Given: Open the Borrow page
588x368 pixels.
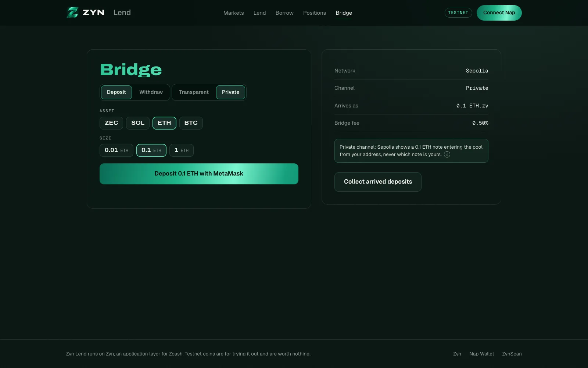Looking at the screenshot, I should pos(284,13).
